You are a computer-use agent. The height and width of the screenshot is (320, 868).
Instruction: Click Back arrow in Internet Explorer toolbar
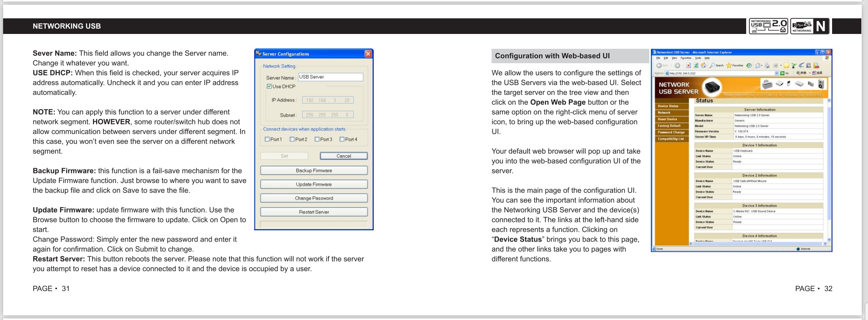tap(659, 66)
